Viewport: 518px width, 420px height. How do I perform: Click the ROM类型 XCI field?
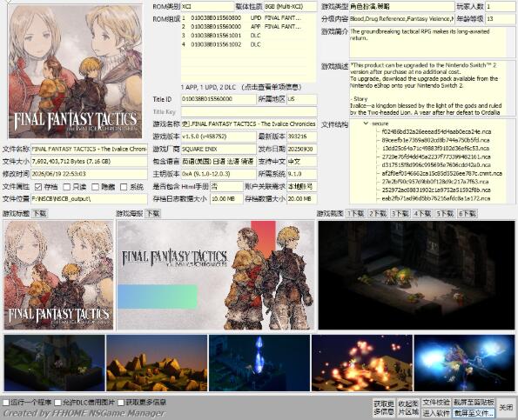207,6
